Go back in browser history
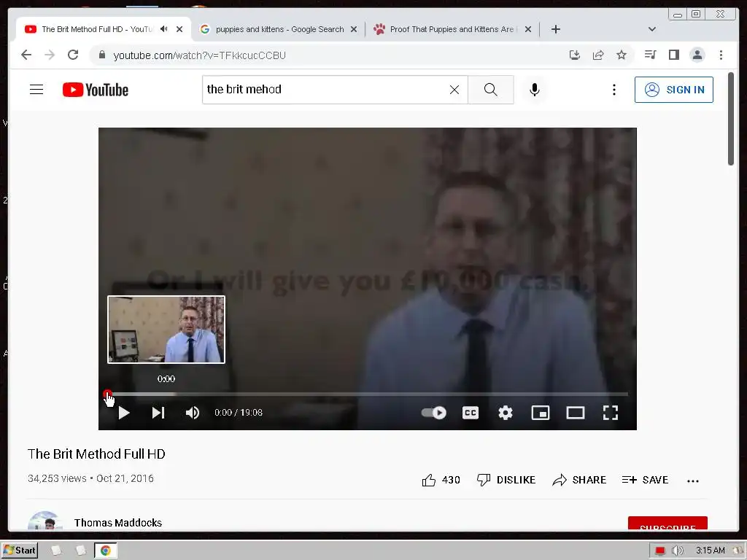Viewport: 747px width, 560px height. [26, 55]
